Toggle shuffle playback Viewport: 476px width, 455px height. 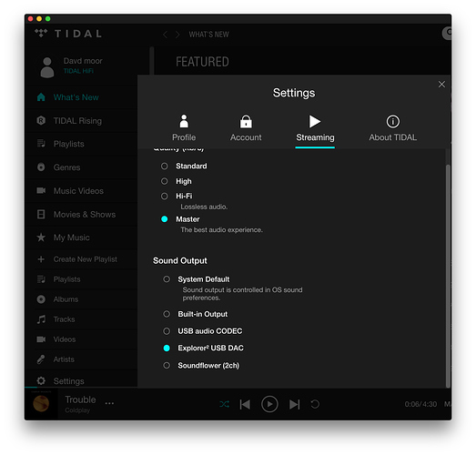(x=224, y=404)
